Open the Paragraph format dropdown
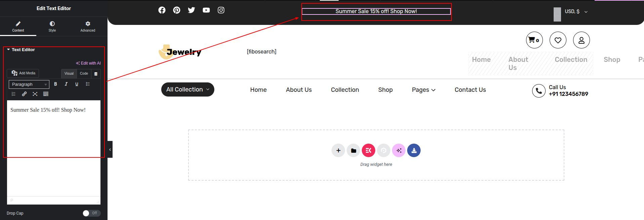 (29, 84)
